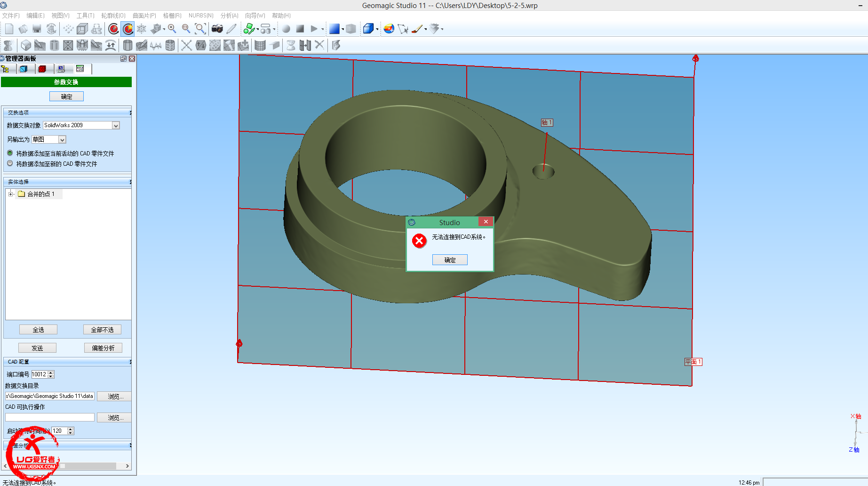Click the gray Play macro icon

(314, 29)
